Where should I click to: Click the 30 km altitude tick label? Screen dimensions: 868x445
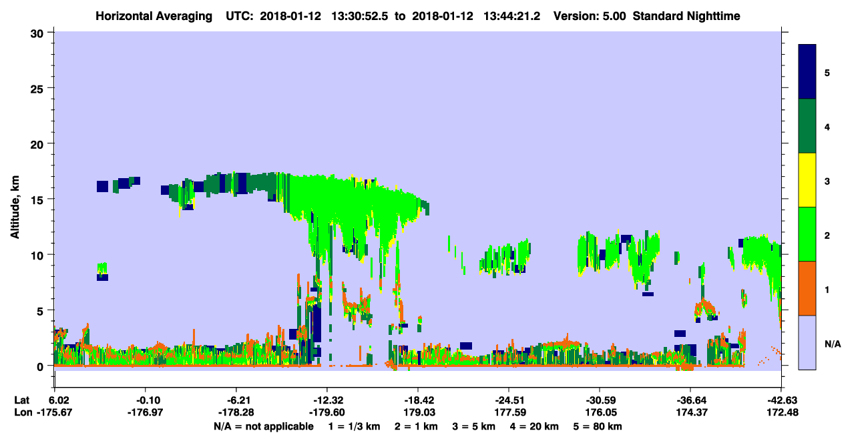click(39, 33)
